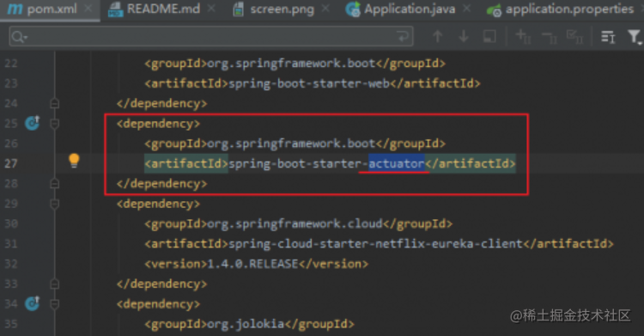Open the screen.png tab
The height and width of the screenshot is (336, 644).
coord(274,9)
